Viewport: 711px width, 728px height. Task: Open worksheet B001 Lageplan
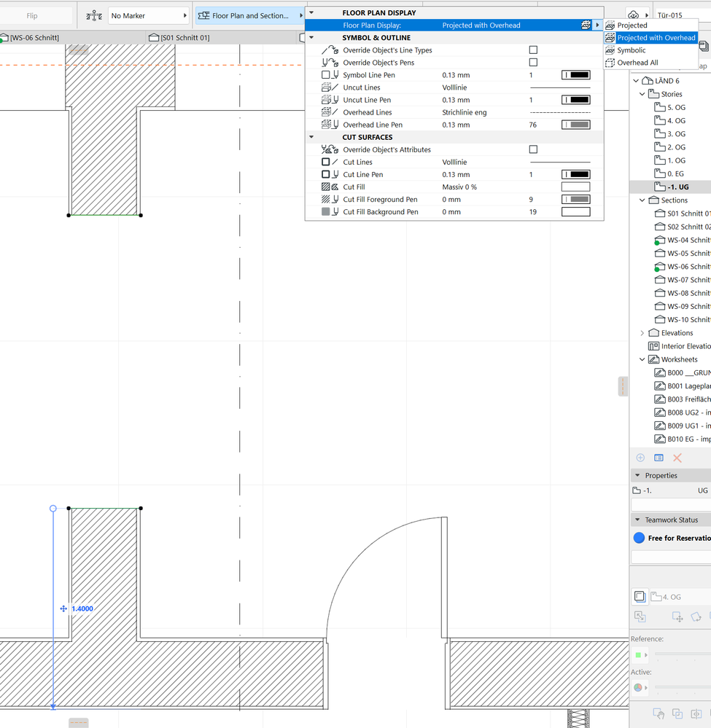click(x=682, y=385)
